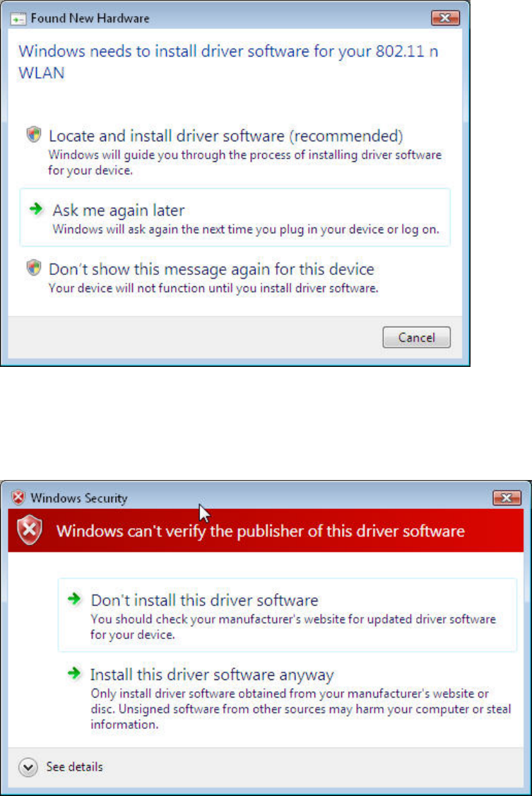This screenshot has height=796, width=532.
Task: Select Ask me again later option
Action: click(x=235, y=218)
